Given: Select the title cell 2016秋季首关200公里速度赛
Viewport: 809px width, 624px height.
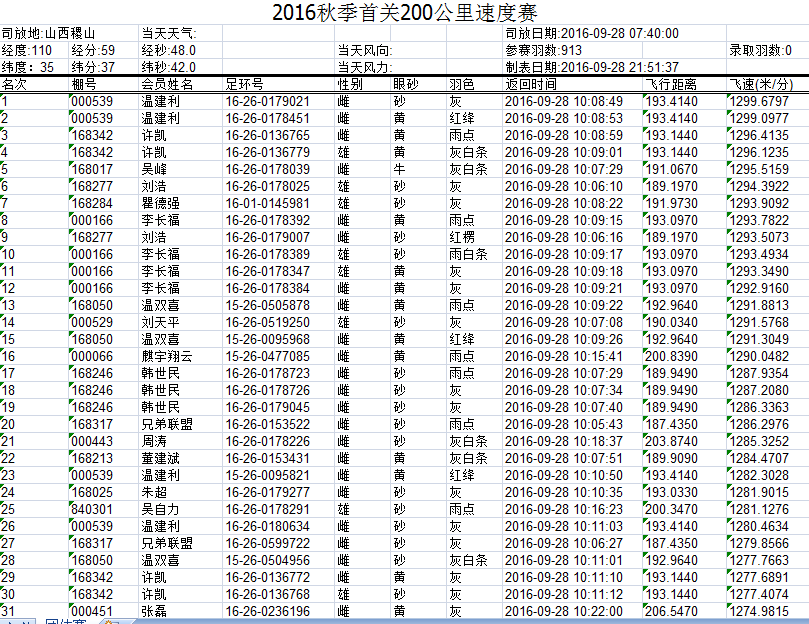Looking at the screenshot, I should 404,12.
